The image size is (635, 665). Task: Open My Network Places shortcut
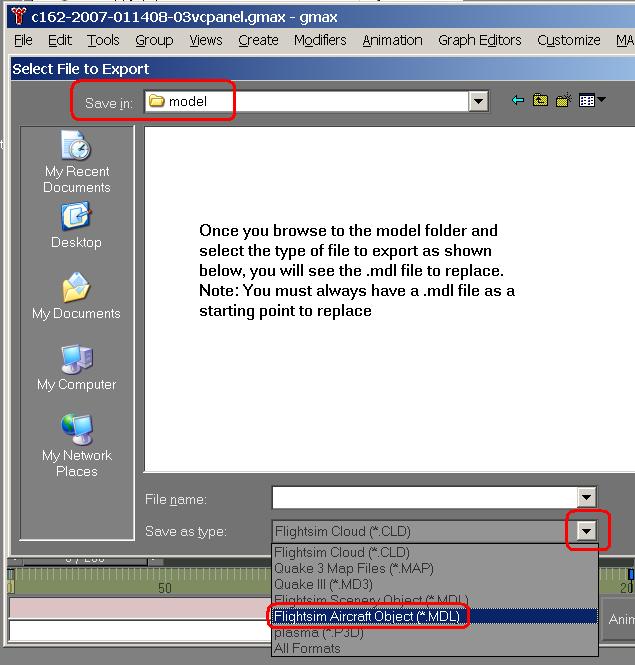(77, 445)
